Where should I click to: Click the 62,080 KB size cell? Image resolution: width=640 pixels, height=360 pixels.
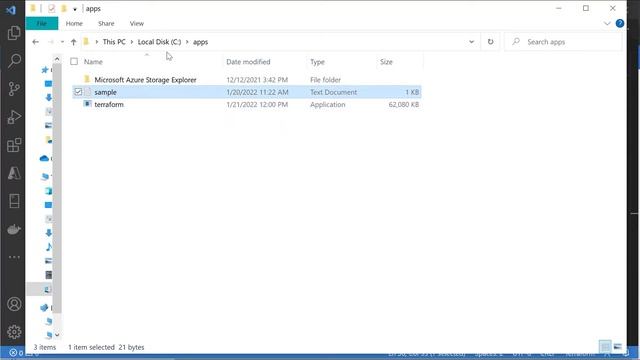[404, 104]
